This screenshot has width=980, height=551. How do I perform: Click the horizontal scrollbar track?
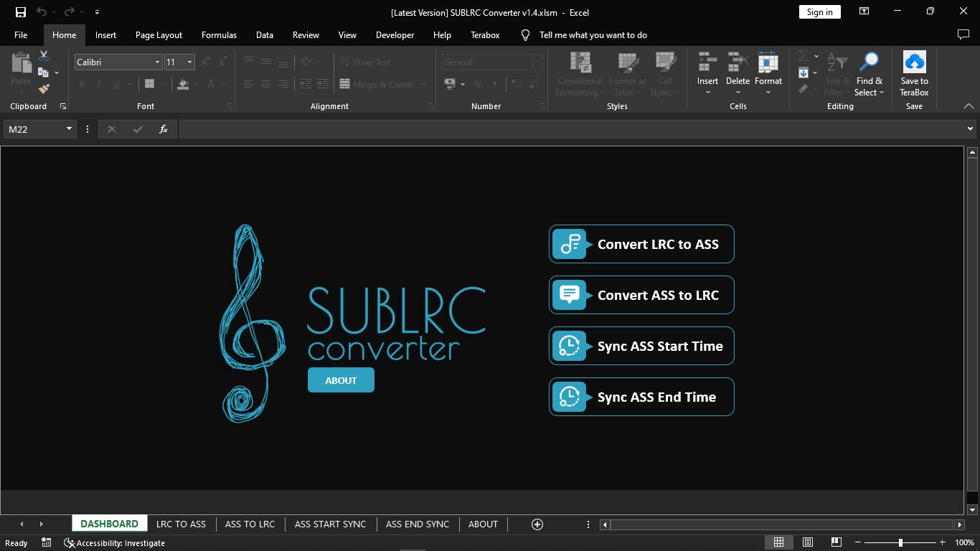[x=782, y=524]
